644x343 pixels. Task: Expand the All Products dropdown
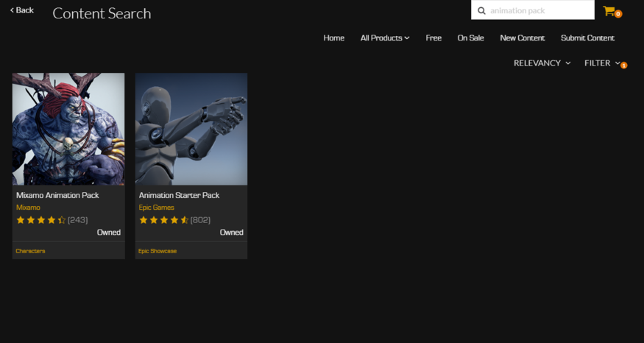385,38
